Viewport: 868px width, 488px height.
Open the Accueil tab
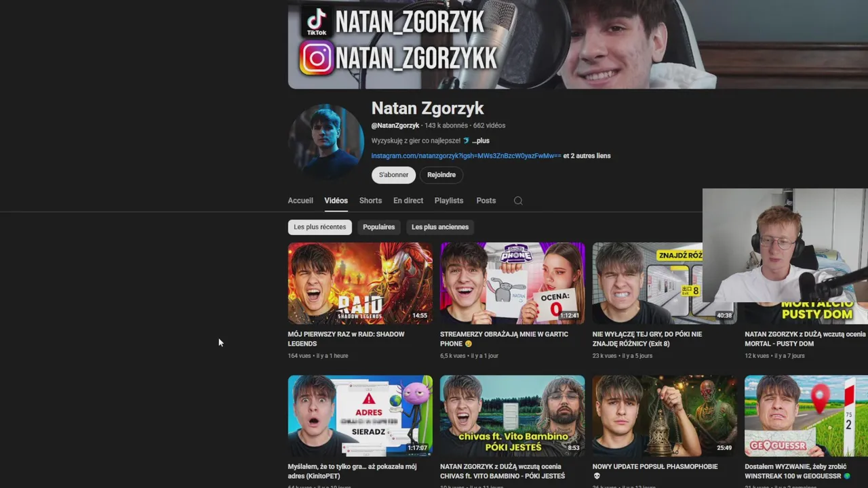300,201
